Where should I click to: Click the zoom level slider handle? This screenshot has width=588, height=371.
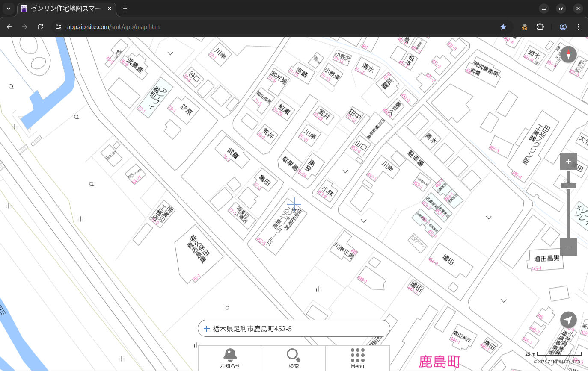[568, 186]
